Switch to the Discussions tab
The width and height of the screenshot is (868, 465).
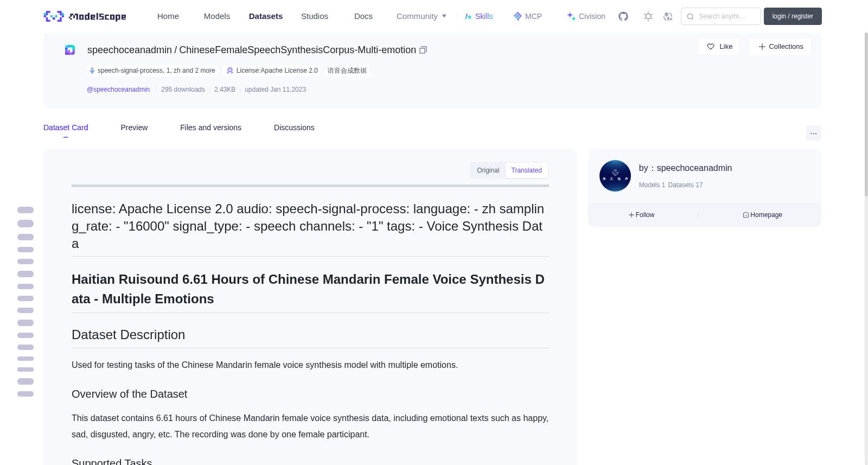(x=294, y=128)
